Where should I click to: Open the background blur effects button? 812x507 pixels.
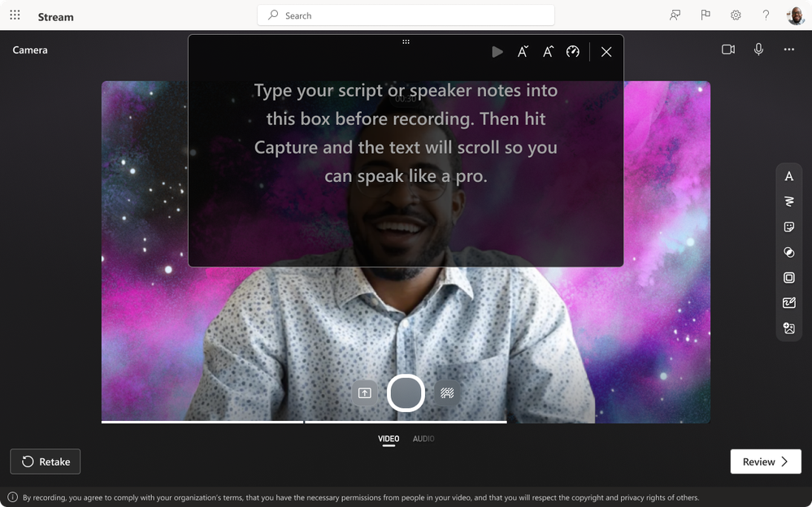[x=447, y=393]
